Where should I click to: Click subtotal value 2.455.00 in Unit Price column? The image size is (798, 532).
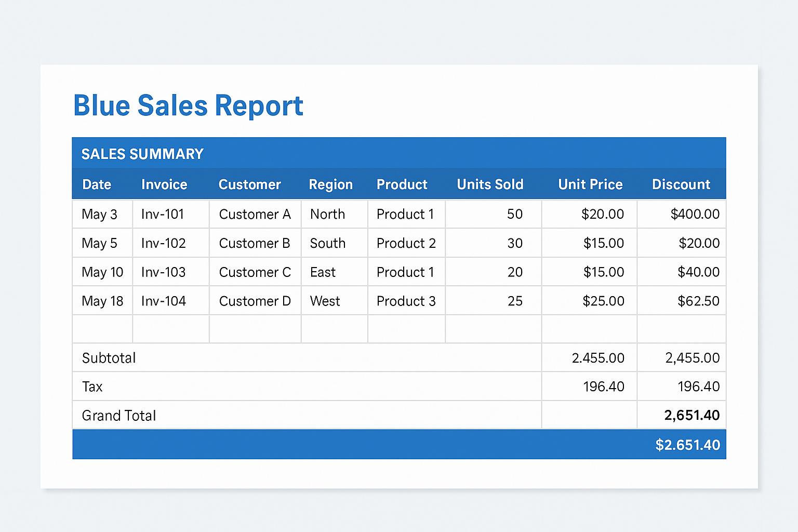click(598, 358)
